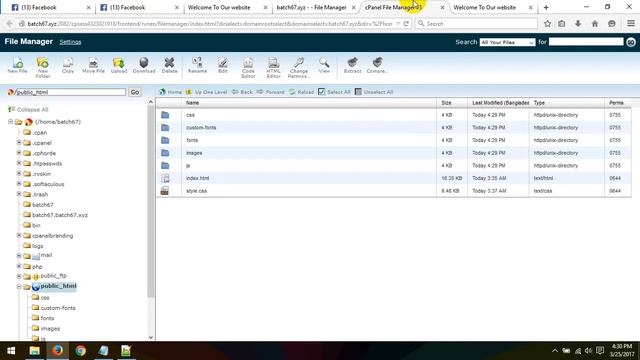
Task: Create a New Folder from the toolbar
Action: (x=42, y=67)
